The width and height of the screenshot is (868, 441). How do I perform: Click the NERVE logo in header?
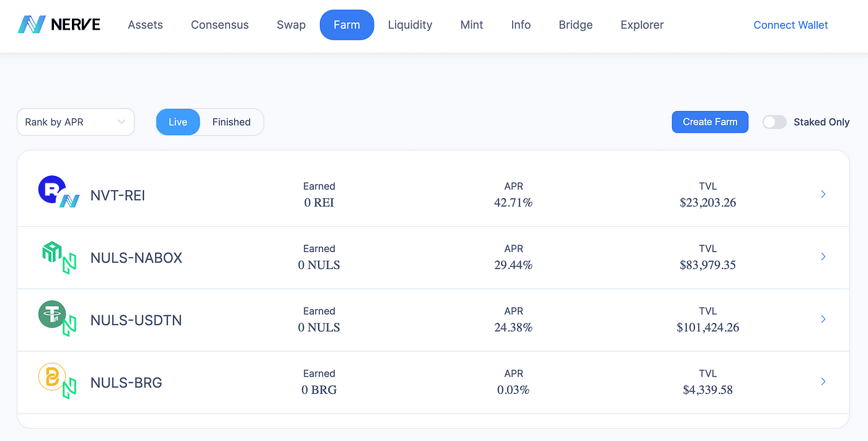[x=59, y=25]
